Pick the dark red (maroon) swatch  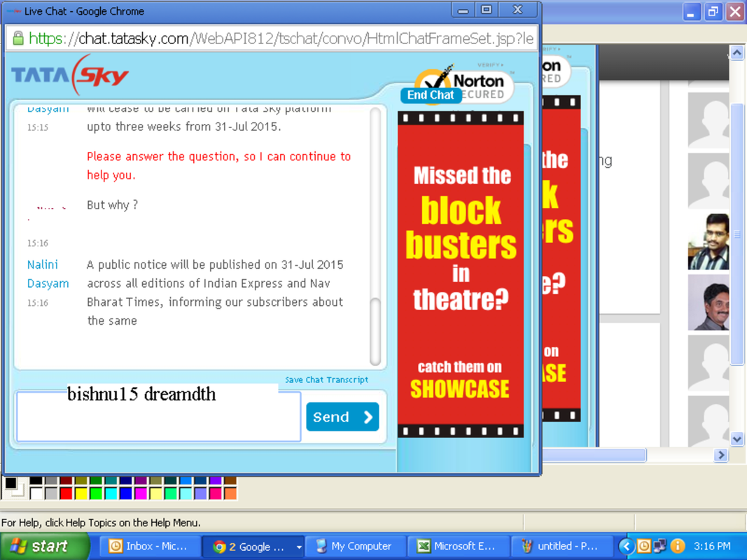pos(67,480)
